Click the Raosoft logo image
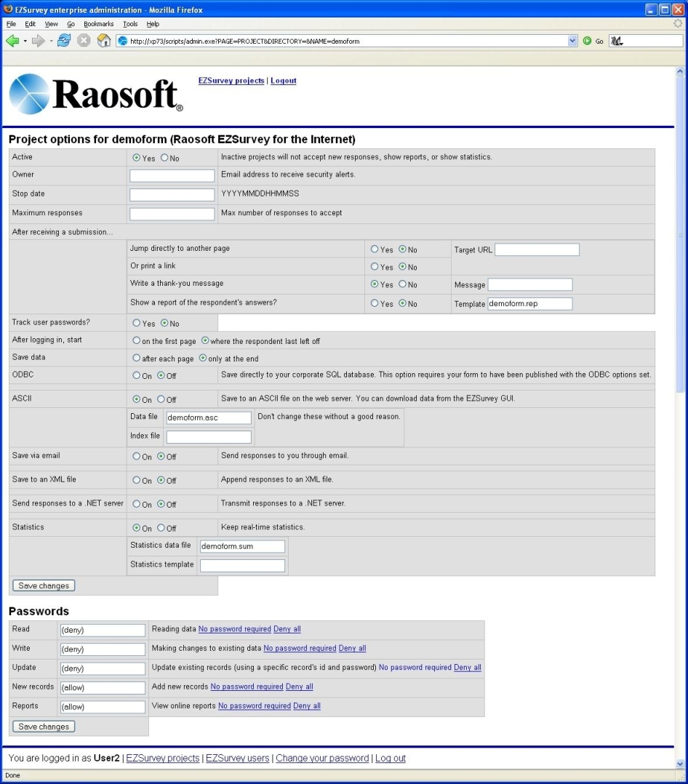Viewport: 688px width, 784px height. pyautogui.click(x=95, y=94)
